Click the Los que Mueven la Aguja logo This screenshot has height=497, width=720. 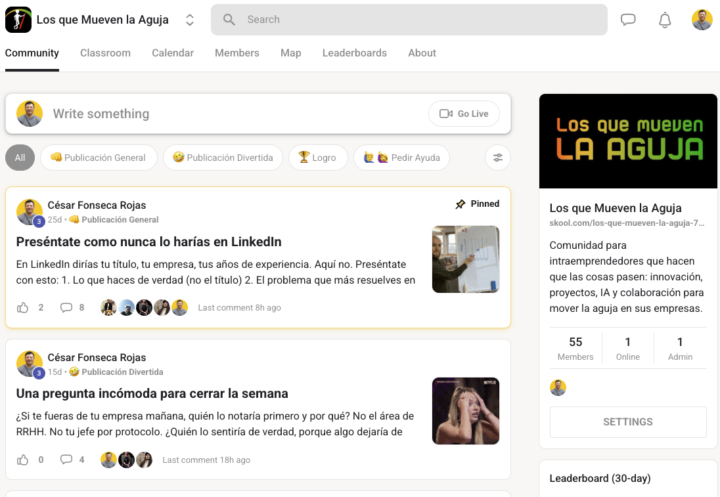tap(18, 20)
